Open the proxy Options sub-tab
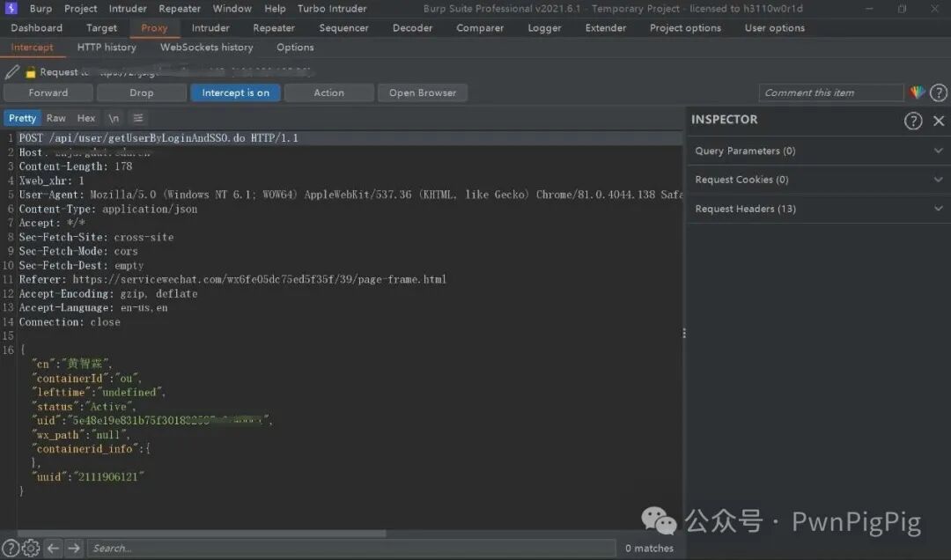Image resolution: width=951 pixels, height=560 pixels. pyautogui.click(x=295, y=48)
